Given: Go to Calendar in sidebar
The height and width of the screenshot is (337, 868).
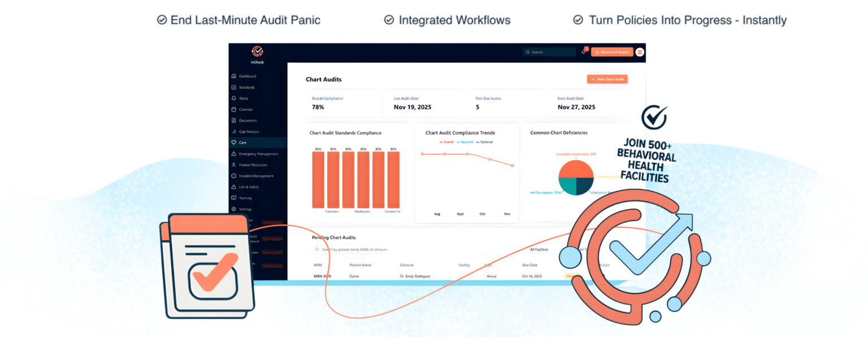Looking at the screenshot, I should tap(242, 110).
